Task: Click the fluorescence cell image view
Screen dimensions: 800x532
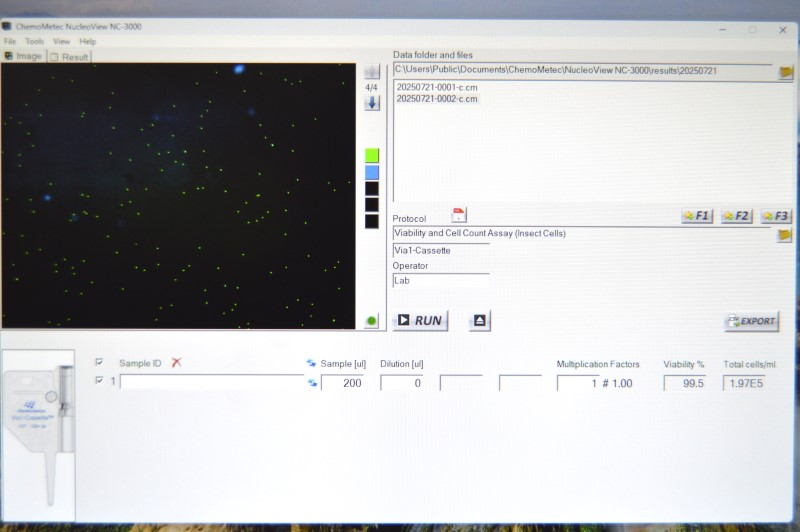Action: tap(179, 196)
